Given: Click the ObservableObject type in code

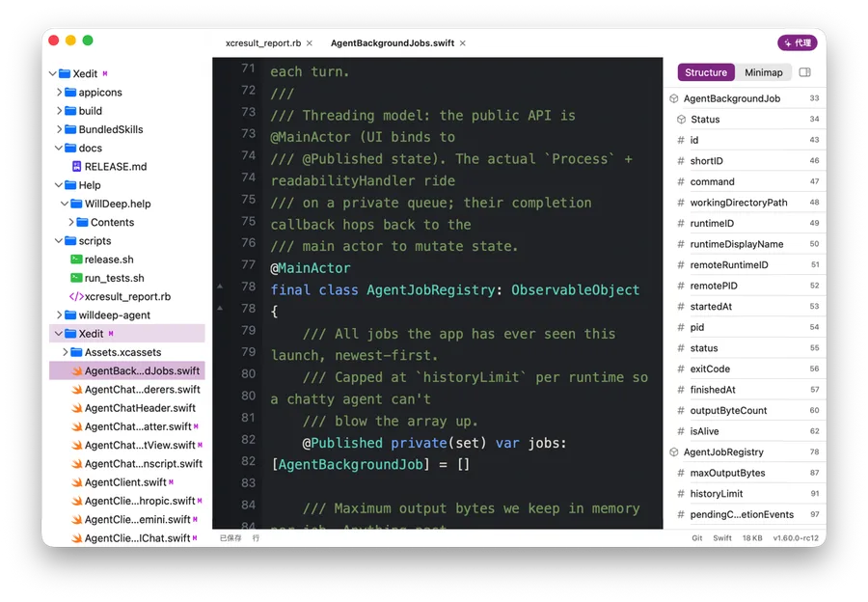Looking at the screenshot, I should (575, 289).
